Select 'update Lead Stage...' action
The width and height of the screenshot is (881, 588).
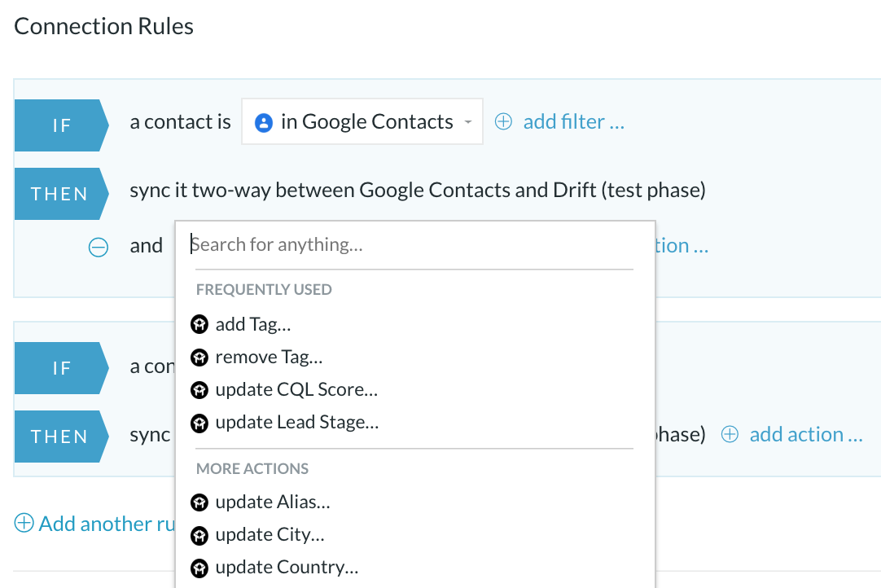[x=296, y=422]
